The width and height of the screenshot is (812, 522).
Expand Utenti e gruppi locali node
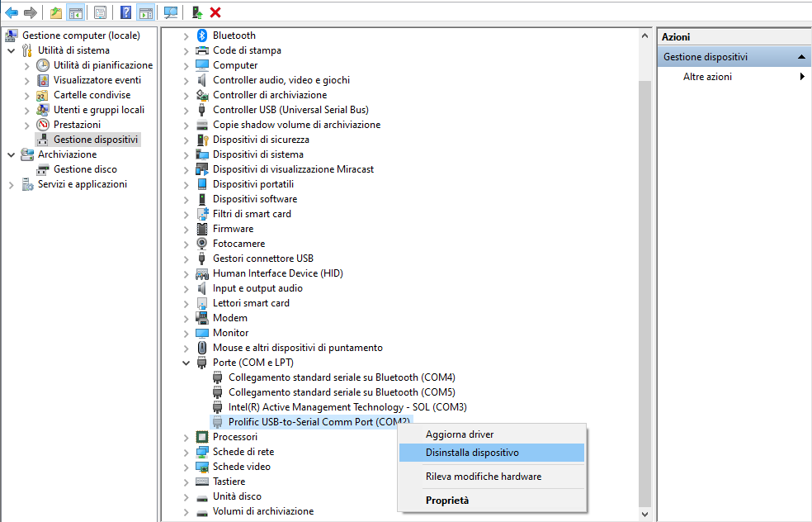27,111
